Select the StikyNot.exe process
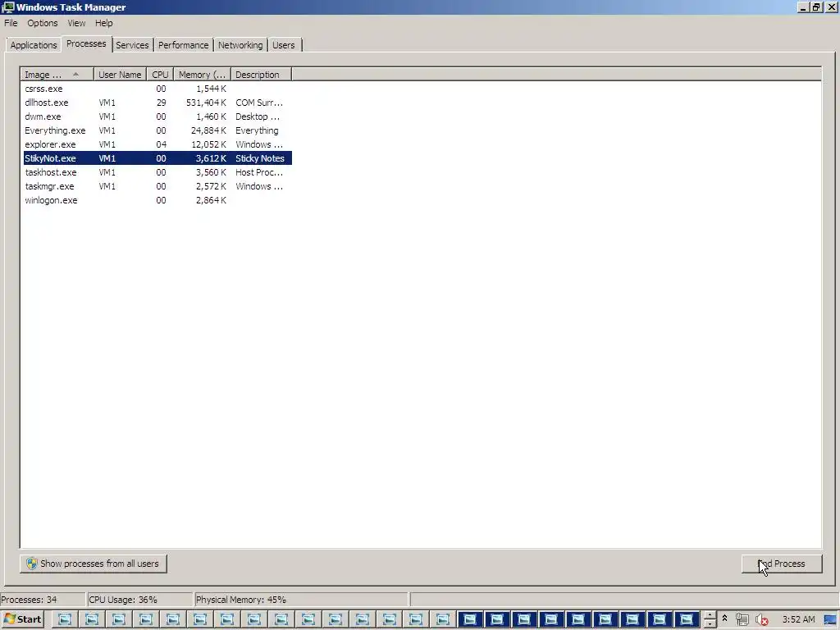 (157, 158)
